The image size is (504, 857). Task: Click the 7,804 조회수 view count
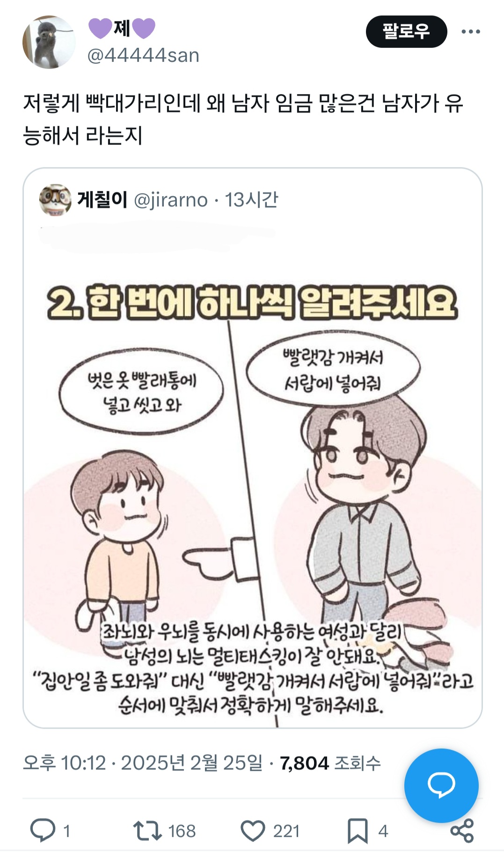[x=330, y=763]
